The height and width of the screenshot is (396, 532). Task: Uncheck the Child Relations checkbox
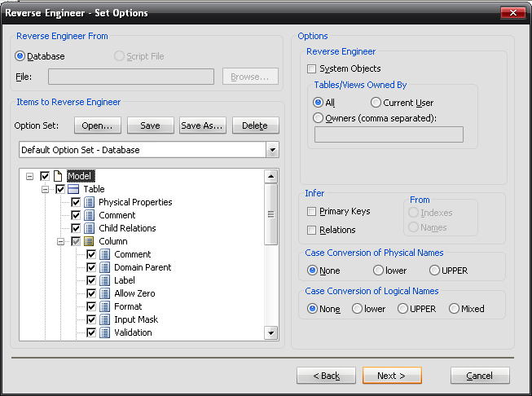[76, 228]
